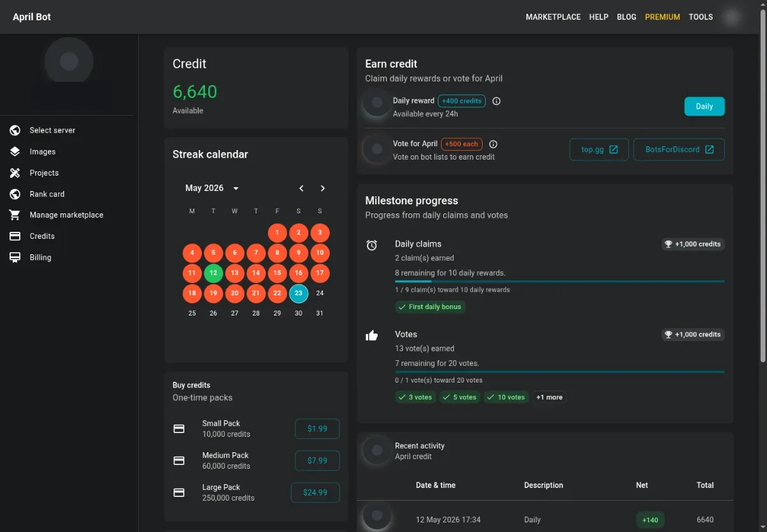Viewport: 767px width, 532px height.
Task: Go to previous month in streak calendar
Action: pyautogui.click(x=301, y=188)
